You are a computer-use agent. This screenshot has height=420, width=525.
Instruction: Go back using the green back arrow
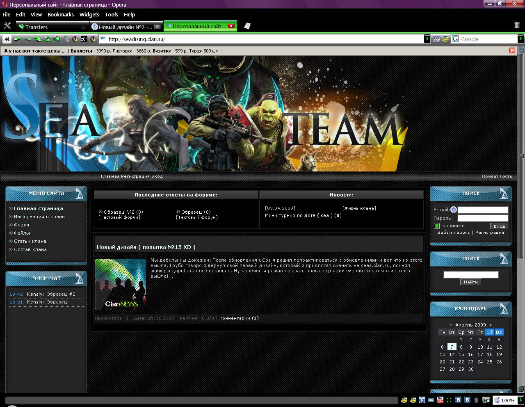pos(17,39)
